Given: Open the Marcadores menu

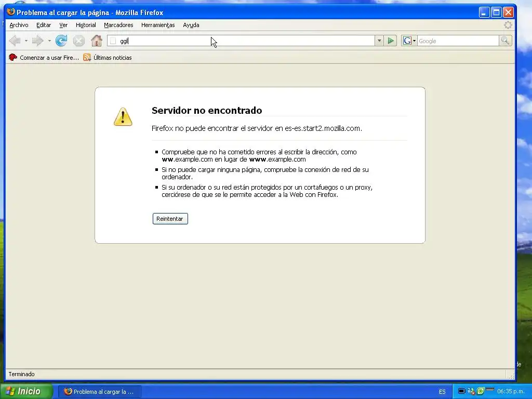Looking at the screenshot, I should (x=118, y=25).
